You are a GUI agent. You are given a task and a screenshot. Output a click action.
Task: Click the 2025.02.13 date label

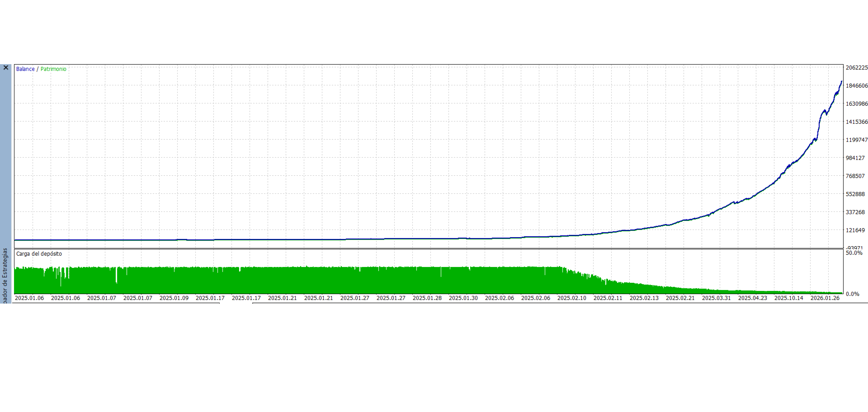click(x=644, y=298)
